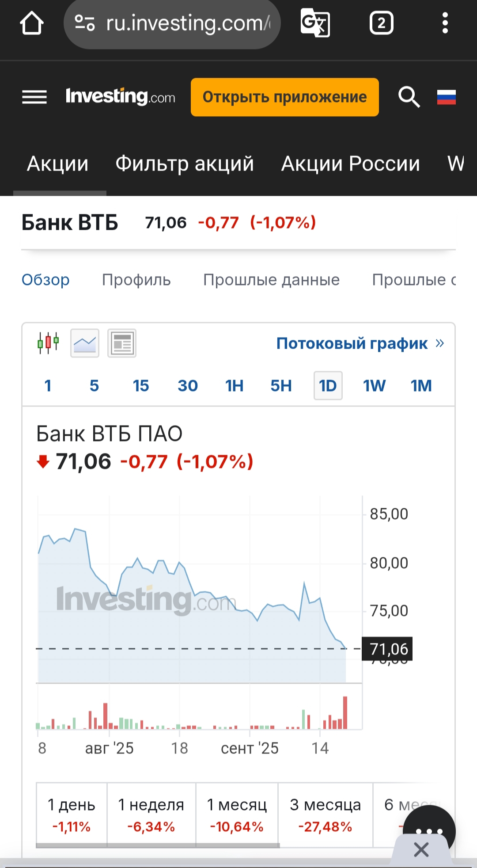This screenshot has height=868, width=477.
Task: Select the 1W chart interval
Action: (374, 386)
